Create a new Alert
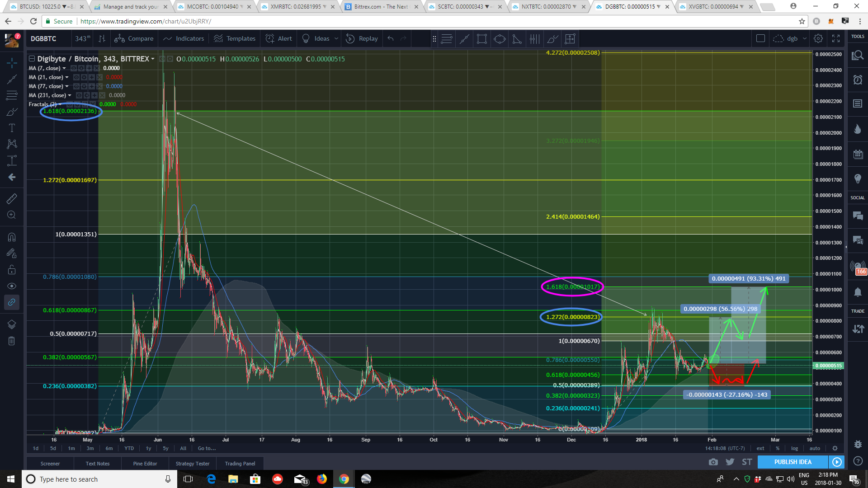868x488 pixels. 278,39
